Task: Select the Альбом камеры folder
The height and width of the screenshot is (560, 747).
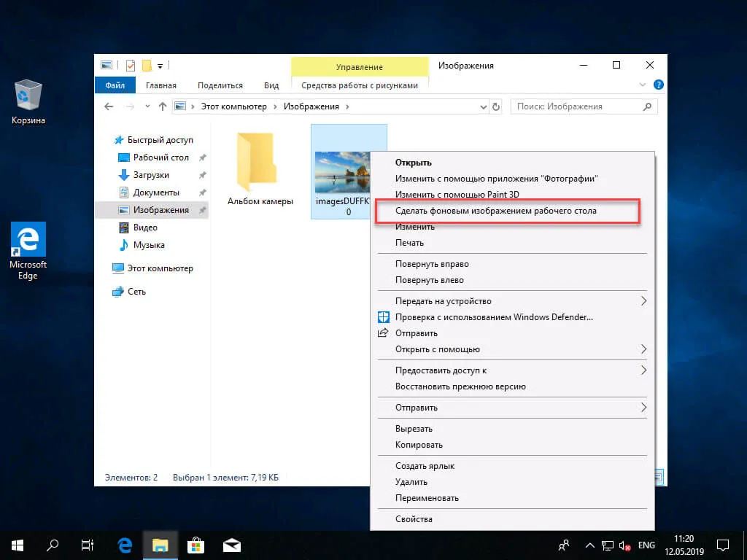Action: coord(260,169)
